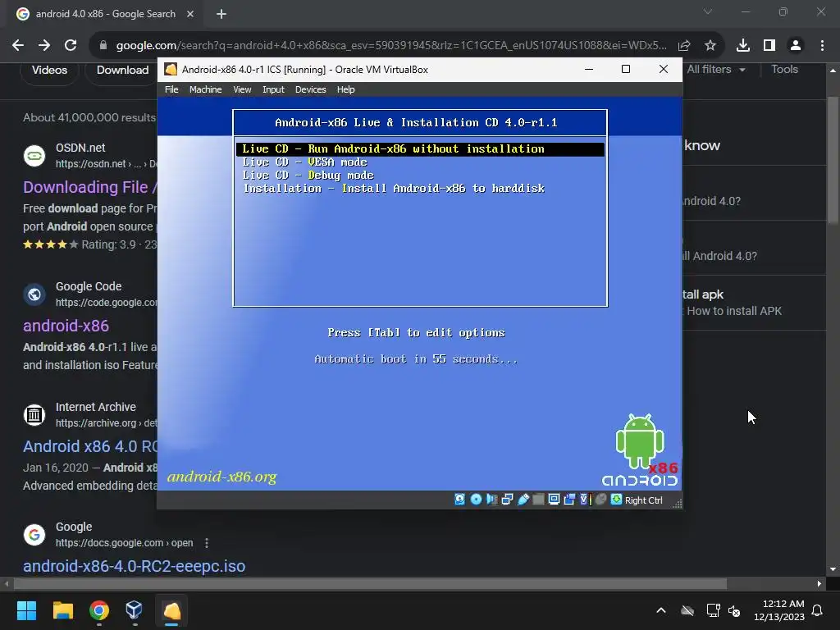
Task: Click the Chrome vertical scrollbar thumb
Action: tap(833, 160)
